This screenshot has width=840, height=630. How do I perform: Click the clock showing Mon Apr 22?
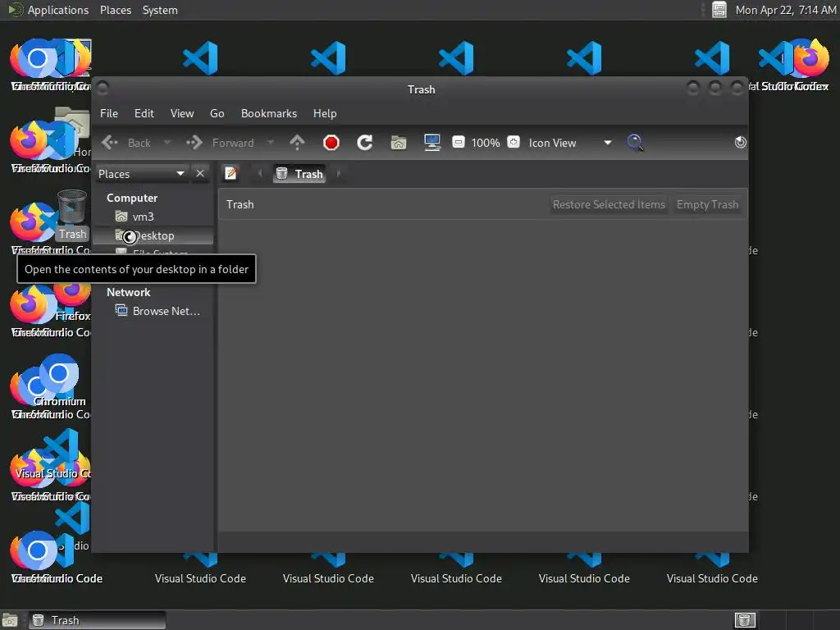click(x=785, y=10)
